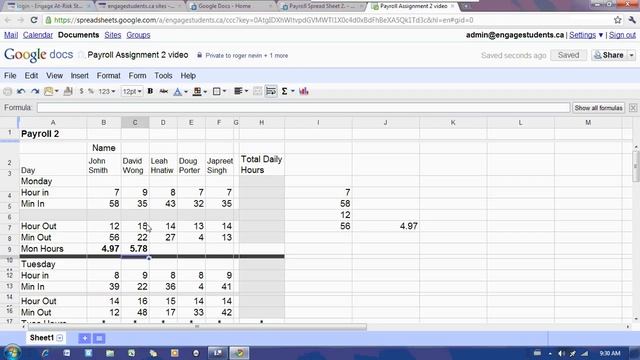Click the Groups link

(x=138, y=35)
